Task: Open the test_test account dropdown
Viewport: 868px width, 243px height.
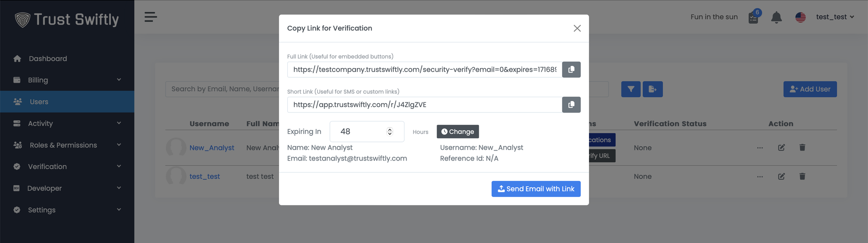Action: point(835,17)
